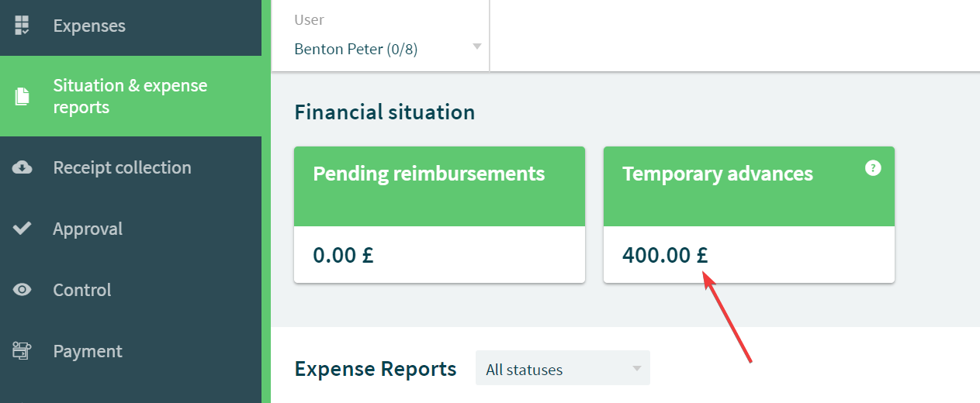This screenshot has height=403, width=980.
Task: Select Situation & expense reports menu label
Action: coord(130,96)
